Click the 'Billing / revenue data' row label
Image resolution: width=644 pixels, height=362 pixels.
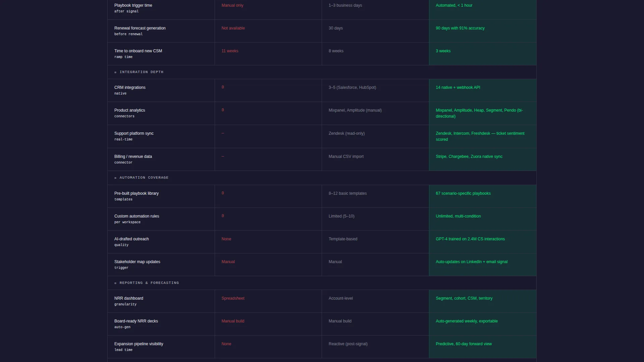(x=133, y=157)
